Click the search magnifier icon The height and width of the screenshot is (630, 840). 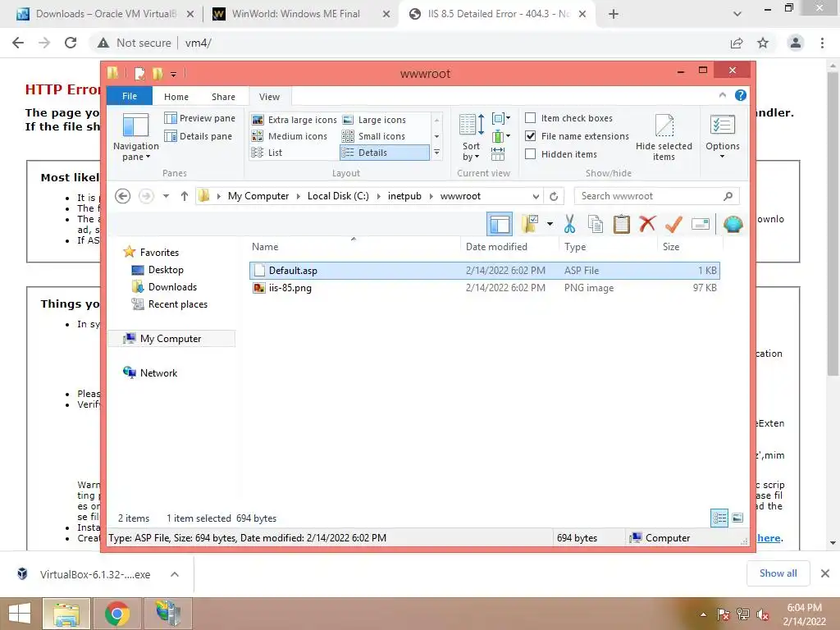[728, 196]
